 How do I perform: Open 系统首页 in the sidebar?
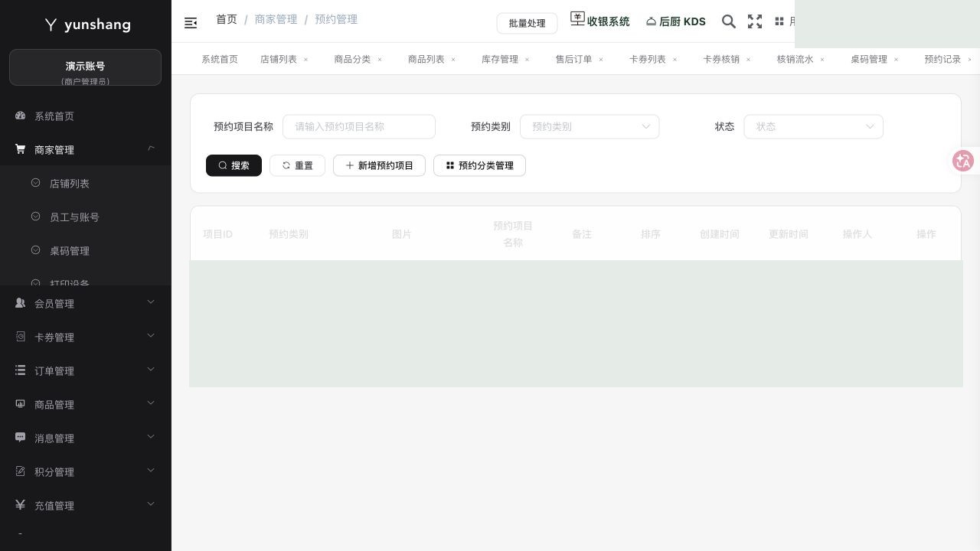(86, 116)
